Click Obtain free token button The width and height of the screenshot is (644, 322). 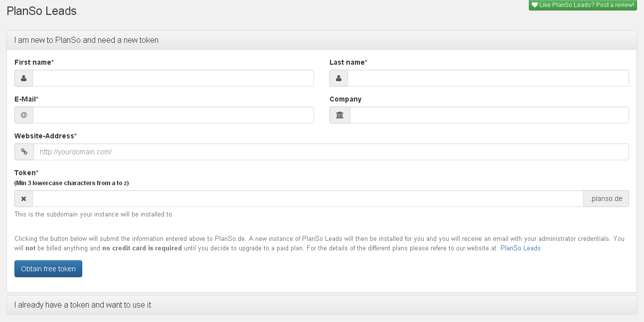coord(48,269)
